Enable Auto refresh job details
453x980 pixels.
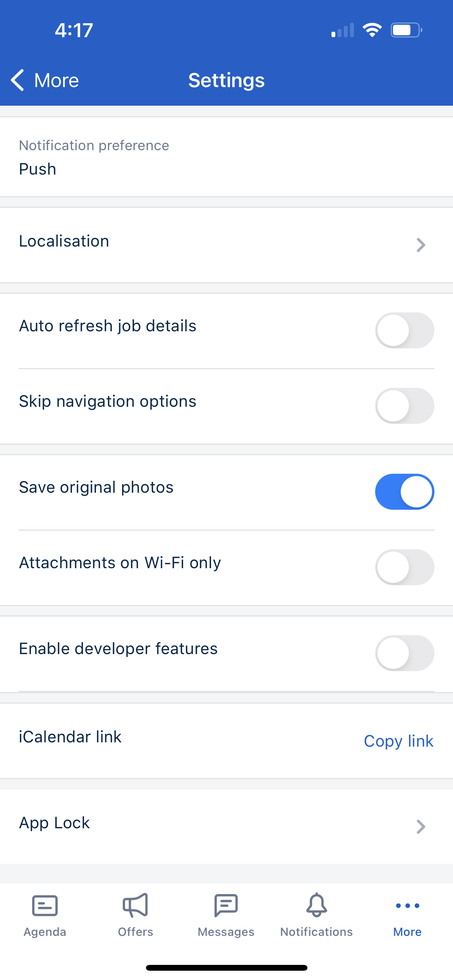(405, 330)
